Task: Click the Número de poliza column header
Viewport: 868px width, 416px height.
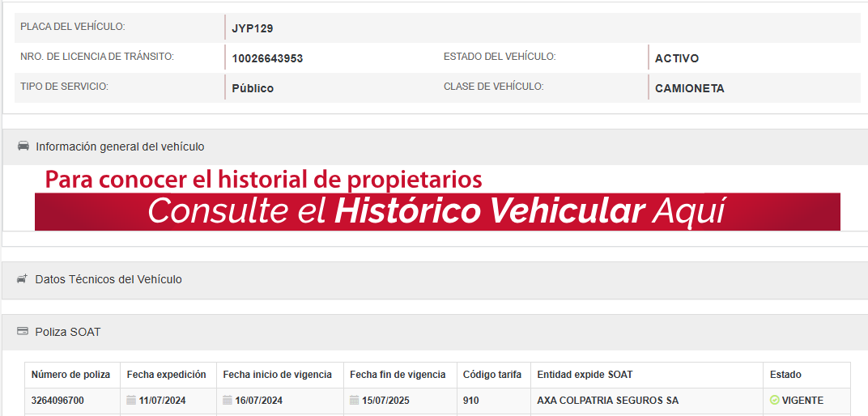Action: (x=70, y=375)
